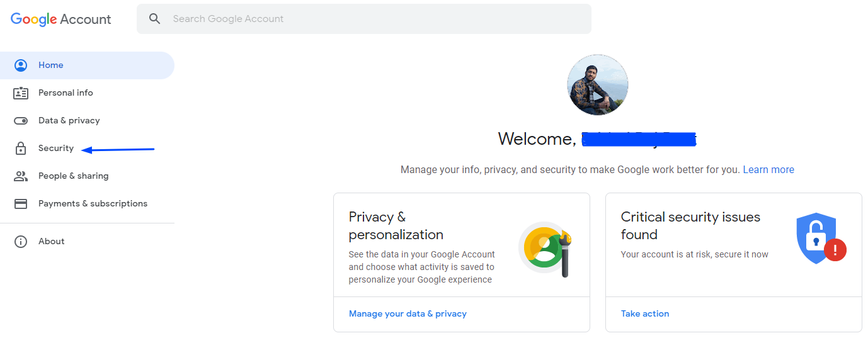Viewport: 868px width, 338px height.
Task: Click the Security padlock icon
Action: click(x=21, y=149)
